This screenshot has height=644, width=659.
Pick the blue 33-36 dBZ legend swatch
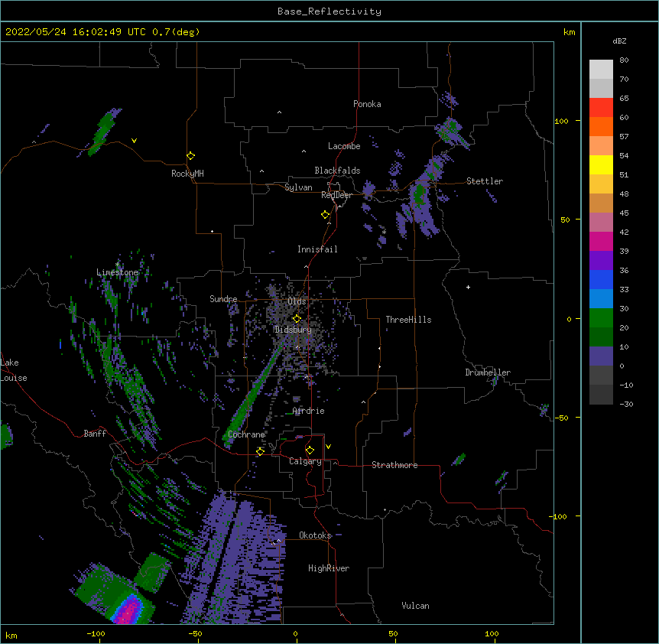(x=601, y=279)
